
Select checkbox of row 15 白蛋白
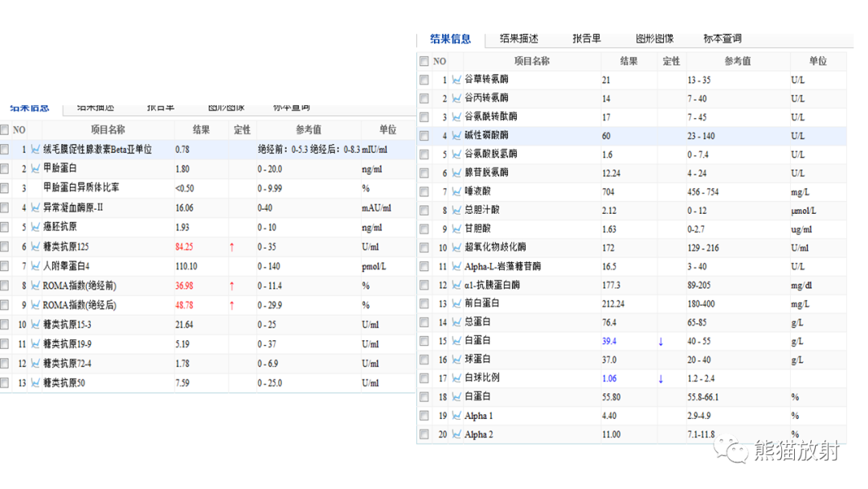[424, 341]
